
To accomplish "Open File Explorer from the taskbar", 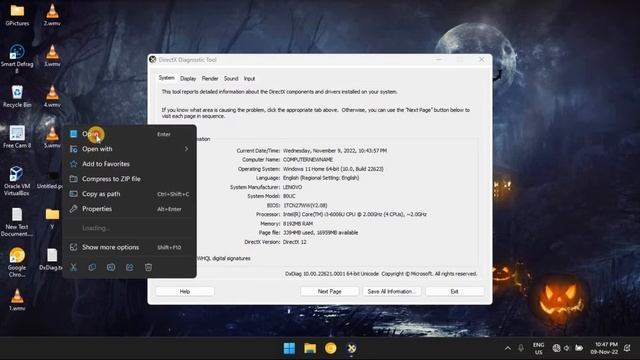I will tap(310, 348).
